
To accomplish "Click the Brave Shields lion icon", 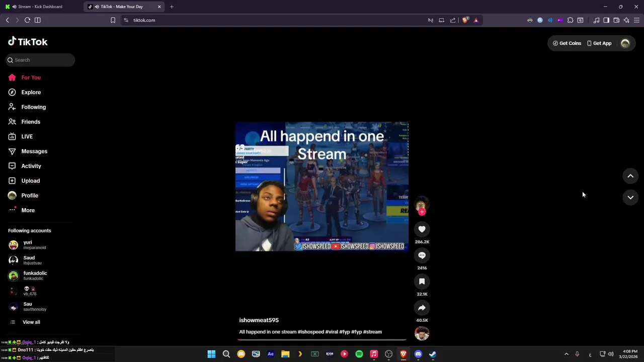I will [x=465, y=20].
